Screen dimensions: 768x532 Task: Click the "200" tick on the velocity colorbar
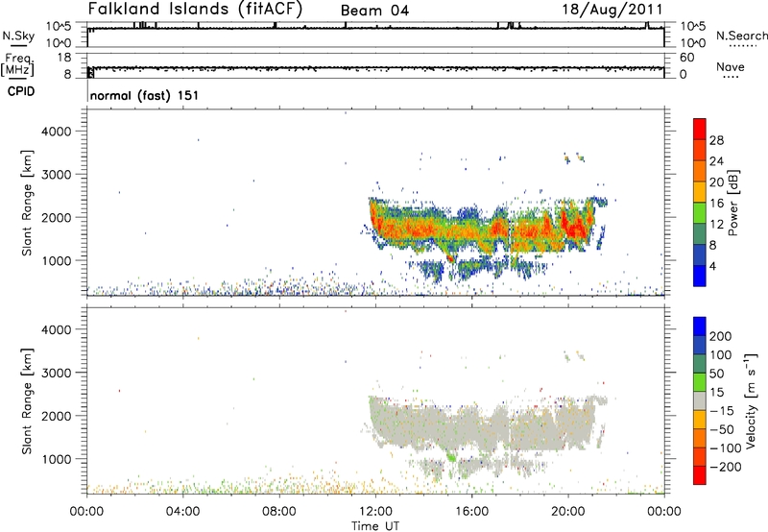pyautogui.click(x=721, y=336)
